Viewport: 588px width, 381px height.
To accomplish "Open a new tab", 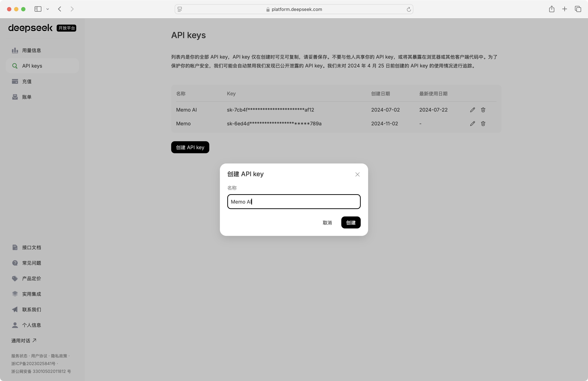I will (x=565, y=9).
